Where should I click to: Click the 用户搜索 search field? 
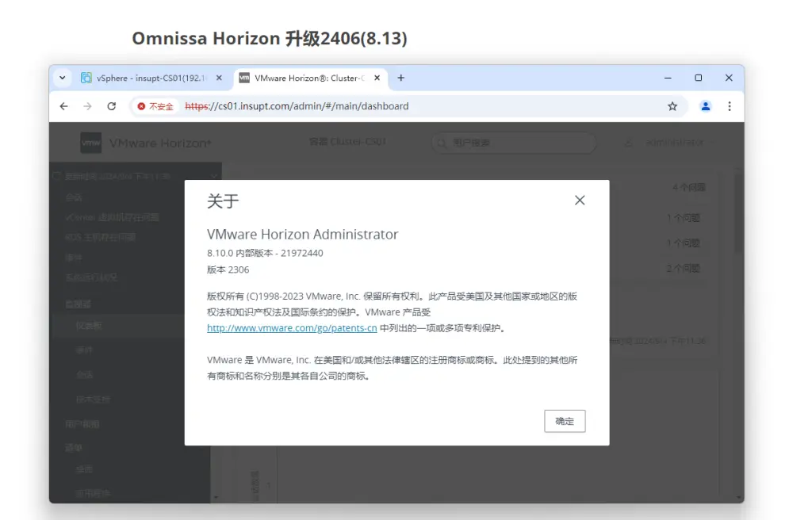515,143
